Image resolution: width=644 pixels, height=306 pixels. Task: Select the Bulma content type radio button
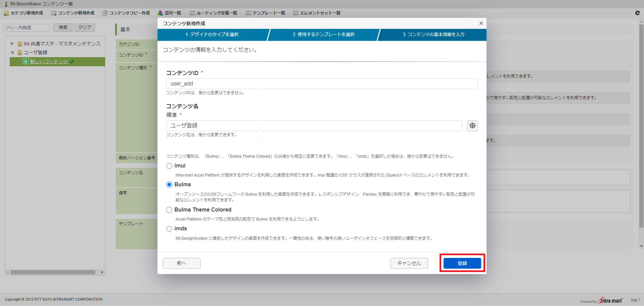coord(169,185)
